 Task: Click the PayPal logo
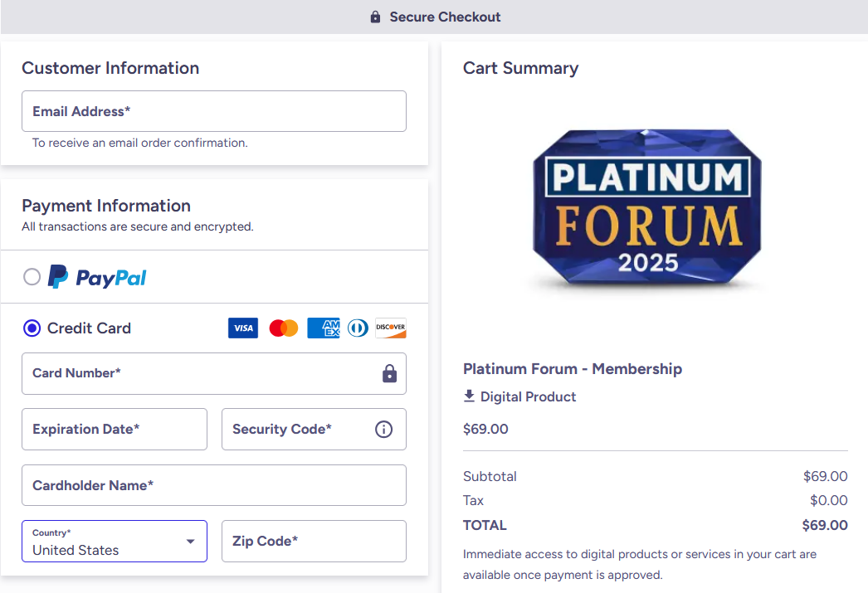point(97,277)
